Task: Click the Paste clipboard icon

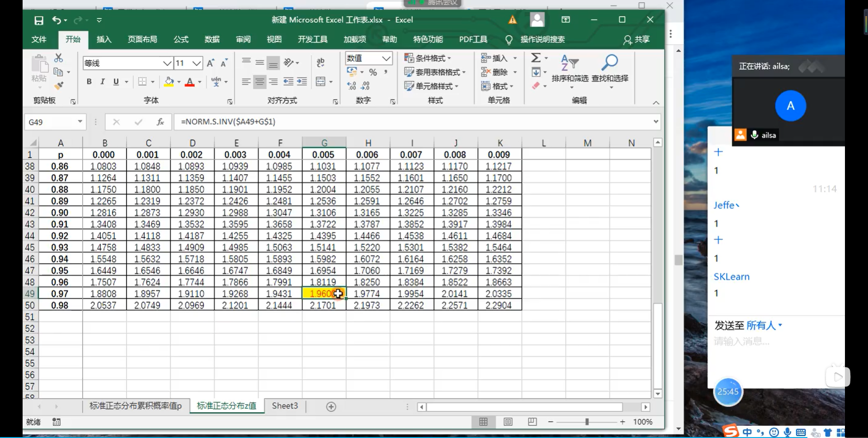Action: [40, 64]
